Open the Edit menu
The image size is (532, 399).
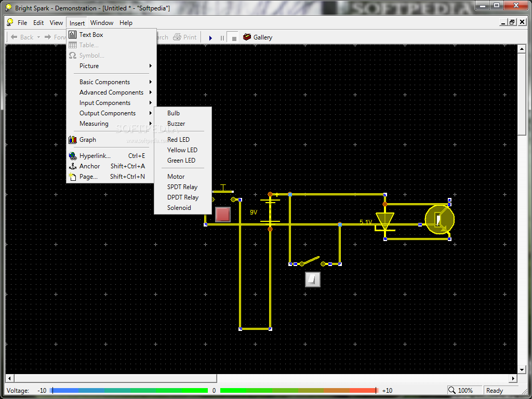[x=38, y=23]
